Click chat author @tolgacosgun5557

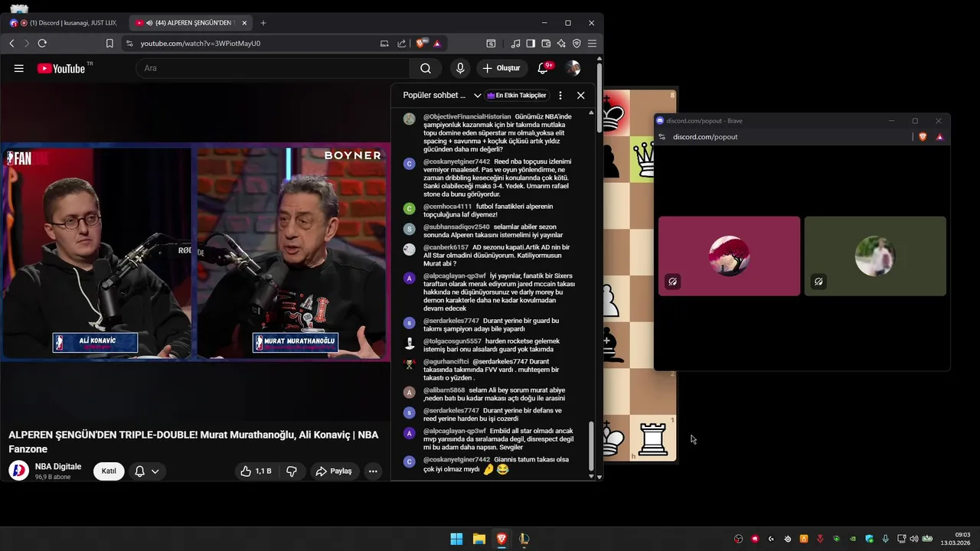click(x=452, y=341)
